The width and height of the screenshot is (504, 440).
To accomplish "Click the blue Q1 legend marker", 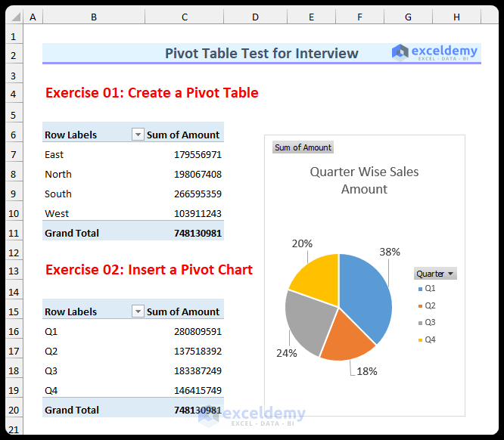I will pyautogui.click(x=420, y=289).
